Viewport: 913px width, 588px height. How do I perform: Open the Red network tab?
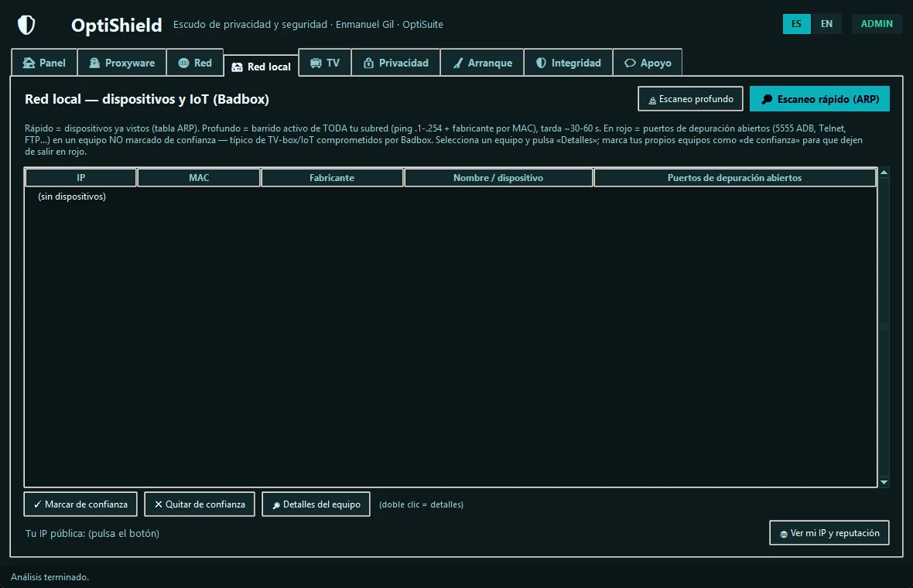(x=195, y=63)
